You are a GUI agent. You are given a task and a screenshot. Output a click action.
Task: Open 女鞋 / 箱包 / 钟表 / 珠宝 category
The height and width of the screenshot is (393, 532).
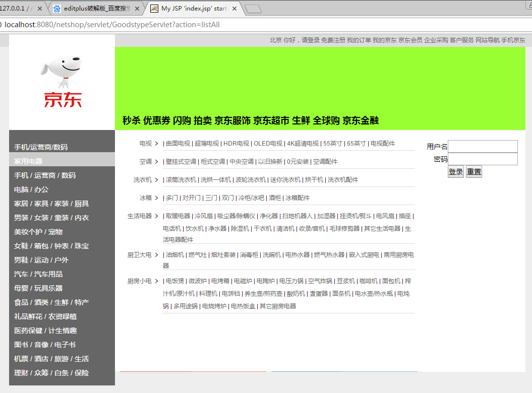point(51,246)
